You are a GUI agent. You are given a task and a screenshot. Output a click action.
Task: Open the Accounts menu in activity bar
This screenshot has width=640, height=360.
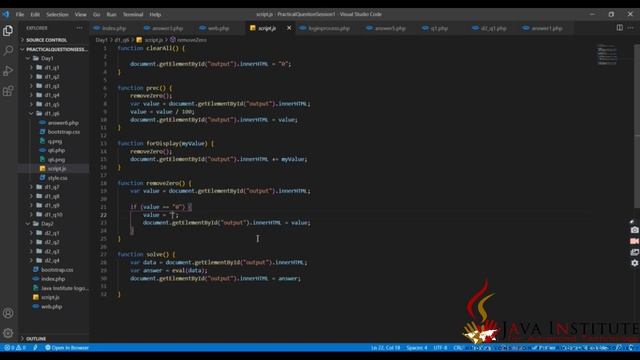click(x=8, y=313)
